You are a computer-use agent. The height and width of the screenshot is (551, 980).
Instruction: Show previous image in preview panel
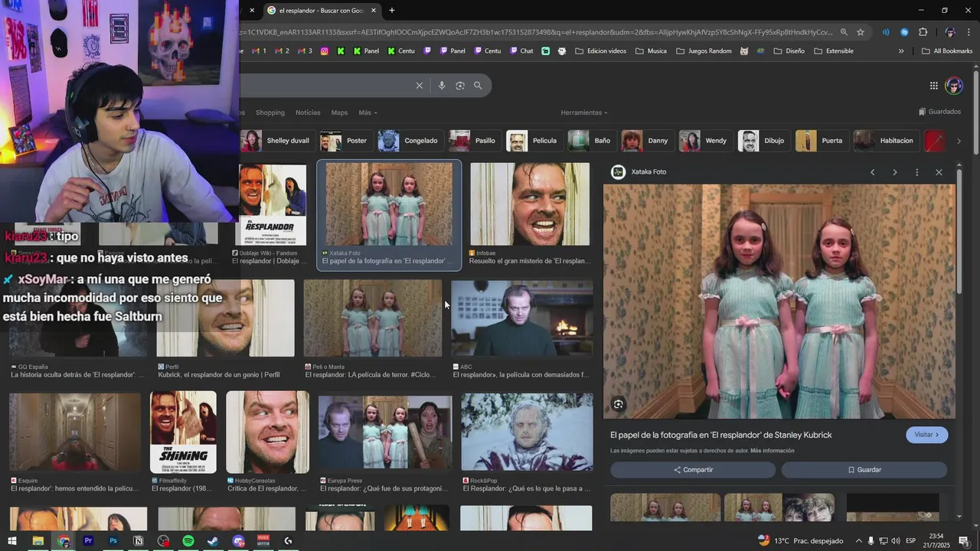click(872, 172)
